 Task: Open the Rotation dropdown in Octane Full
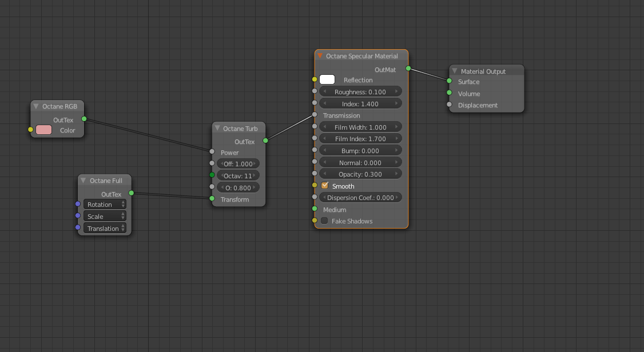click(x=105, y=205)
